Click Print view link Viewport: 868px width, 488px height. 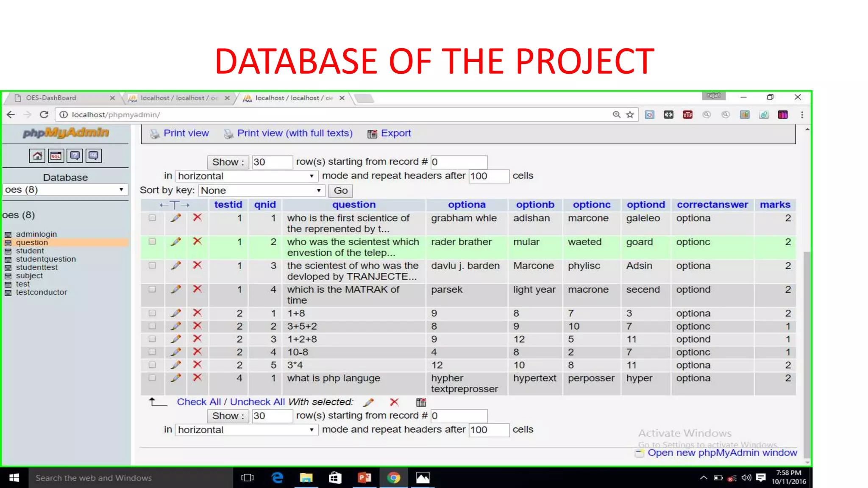pyautogui.click(x=186, y=133)
